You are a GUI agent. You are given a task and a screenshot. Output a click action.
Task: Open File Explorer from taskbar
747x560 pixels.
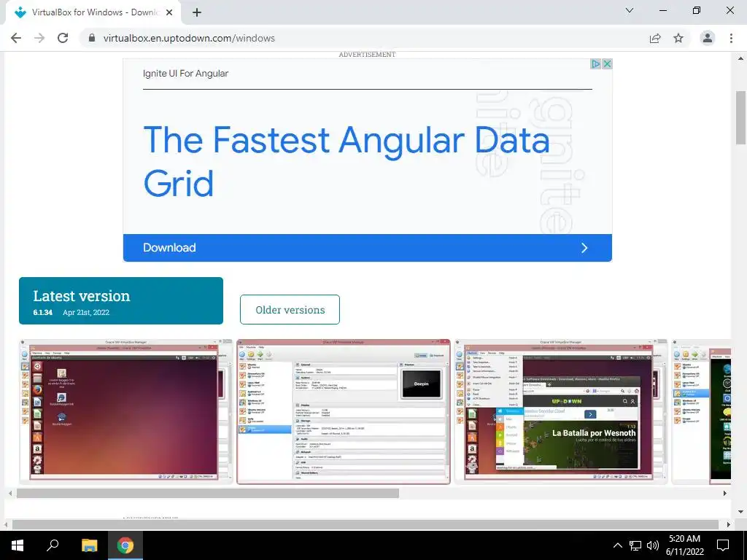pyautogui.click(x=89, y=545)
